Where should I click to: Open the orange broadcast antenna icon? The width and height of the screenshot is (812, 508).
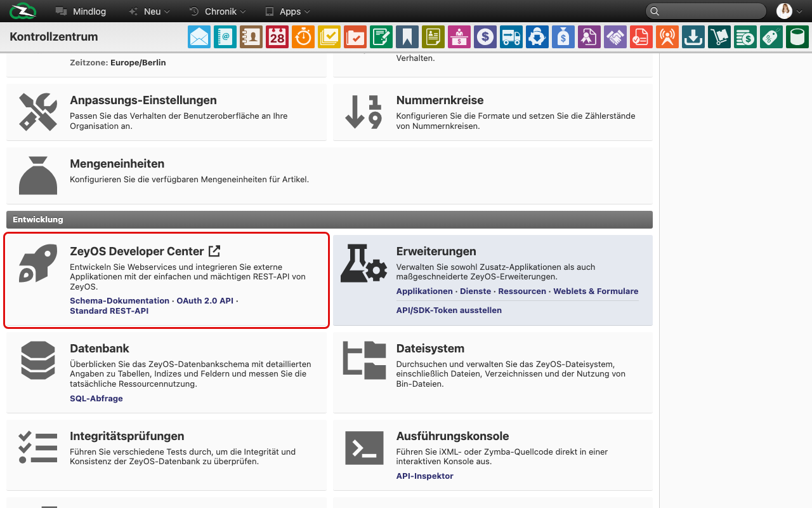667,37
